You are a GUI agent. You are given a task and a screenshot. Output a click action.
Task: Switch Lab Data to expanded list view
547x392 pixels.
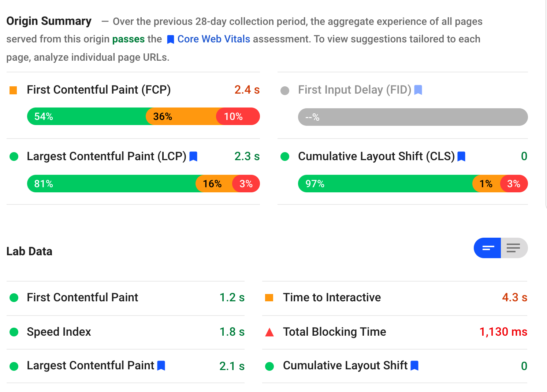pos(514,248)
